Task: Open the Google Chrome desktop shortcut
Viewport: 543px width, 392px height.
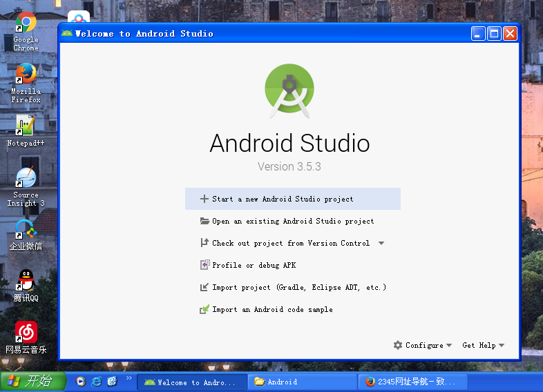Action: [x=26, y=32]
